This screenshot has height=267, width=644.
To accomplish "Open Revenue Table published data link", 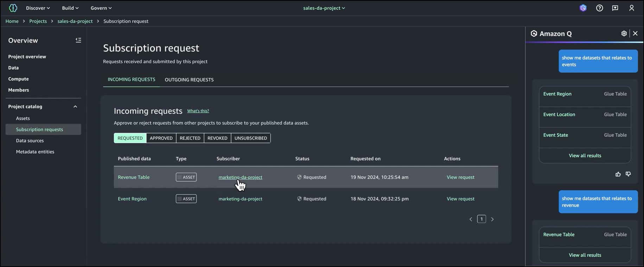I will click(134, 177).
